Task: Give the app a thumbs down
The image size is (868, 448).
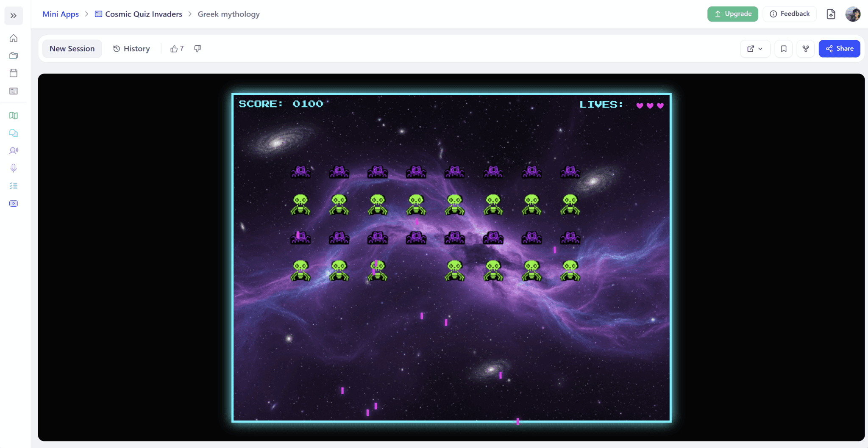Action: (197, 48)
